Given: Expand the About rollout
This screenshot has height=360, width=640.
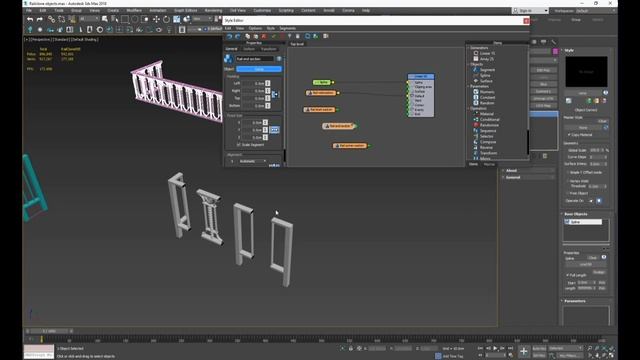Looking at the screenshot, I should 528,171.
